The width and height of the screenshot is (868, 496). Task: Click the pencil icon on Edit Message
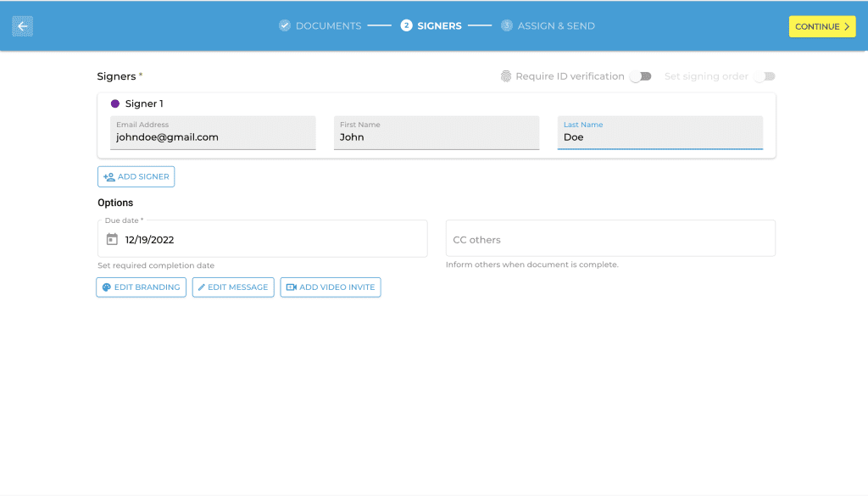click(x=202, y=287)
